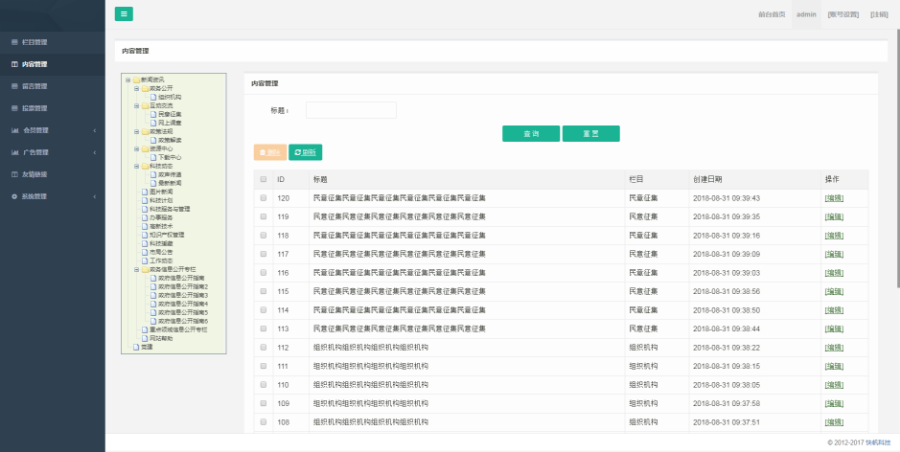Click the 组织机构 page icon in tree
Screen dimensions: 900x452
pyautogui.click(x=153, y=97)
